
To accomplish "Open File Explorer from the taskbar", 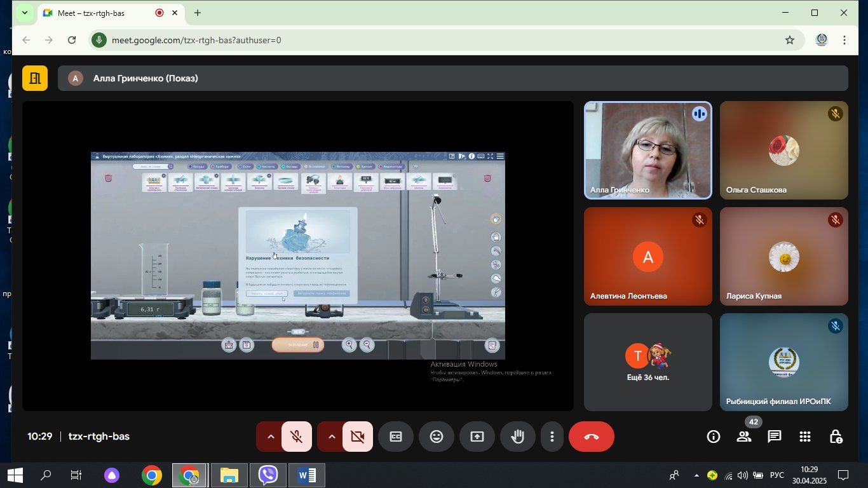I will [x=229, y=475].
